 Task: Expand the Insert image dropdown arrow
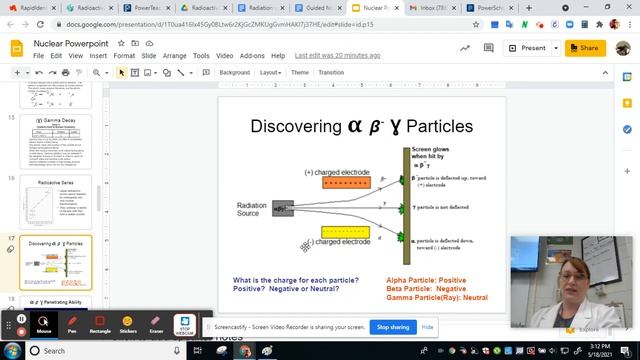tap(156, 73)
